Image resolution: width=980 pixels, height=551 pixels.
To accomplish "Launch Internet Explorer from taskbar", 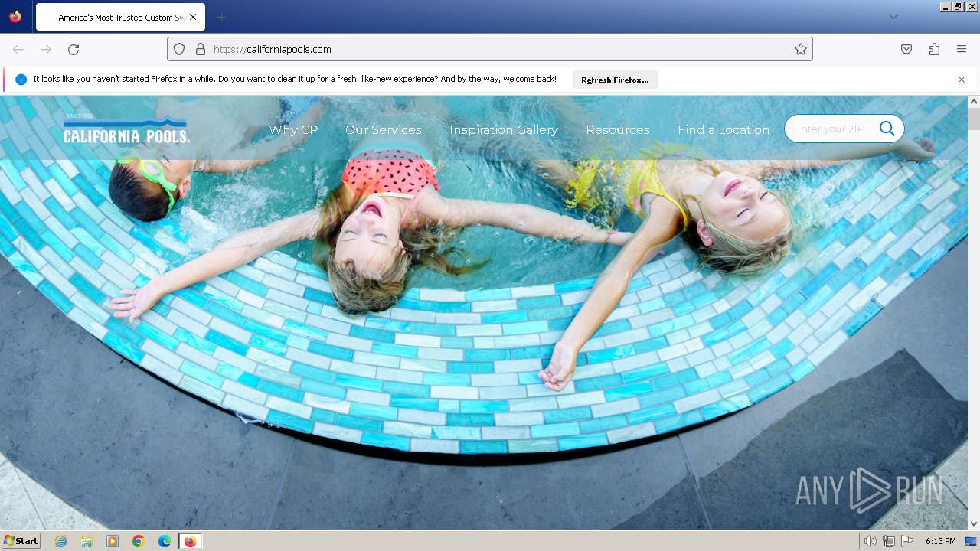I will click(x=60, y=541).
